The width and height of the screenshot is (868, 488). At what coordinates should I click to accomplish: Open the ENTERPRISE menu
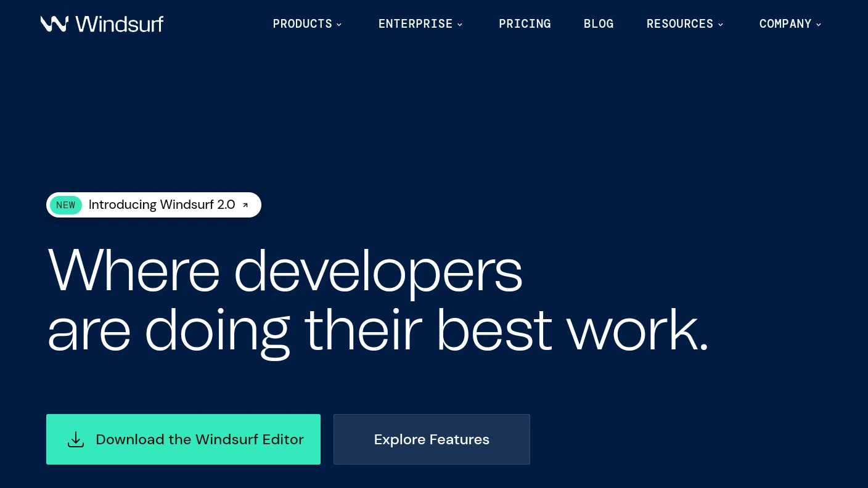pos(420,24)
